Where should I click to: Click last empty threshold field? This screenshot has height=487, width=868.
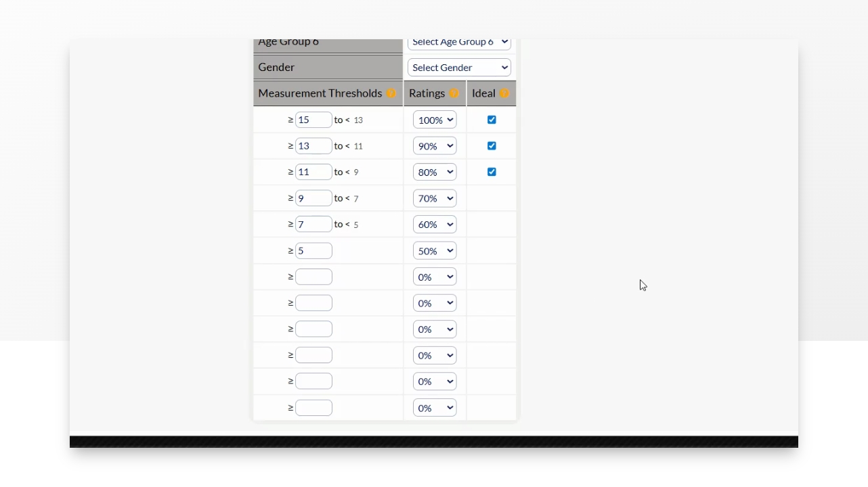(x=313, y=408)
